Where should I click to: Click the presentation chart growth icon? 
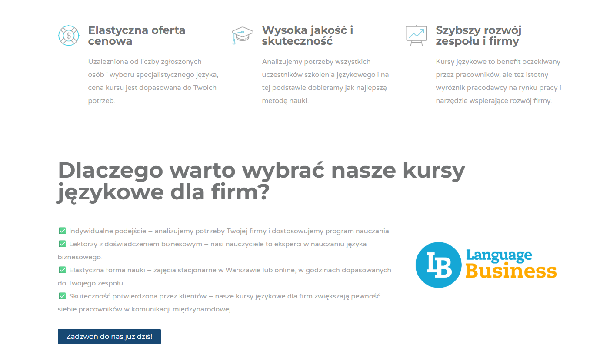click(x=416, y=36)
